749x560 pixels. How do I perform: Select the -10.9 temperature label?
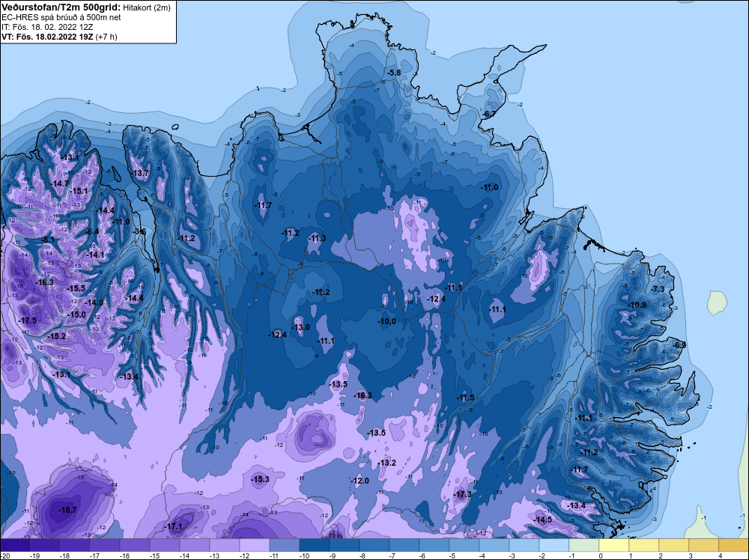637,305
